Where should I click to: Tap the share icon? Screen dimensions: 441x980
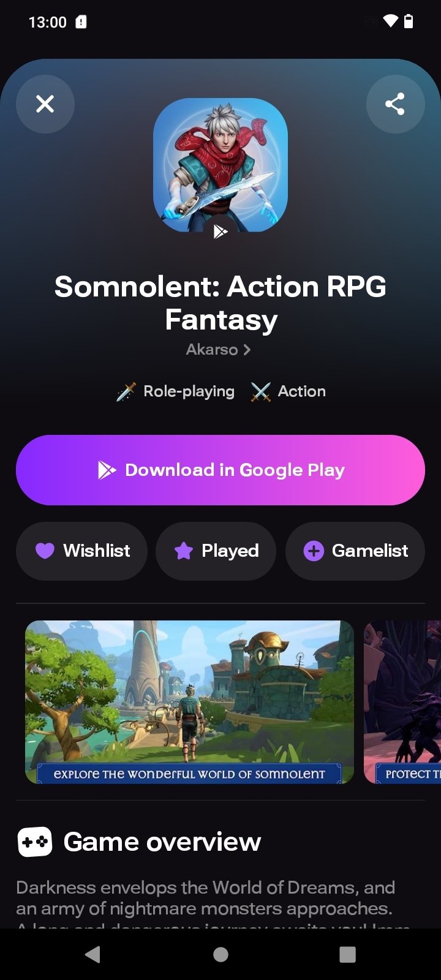(x=395, y=104)
